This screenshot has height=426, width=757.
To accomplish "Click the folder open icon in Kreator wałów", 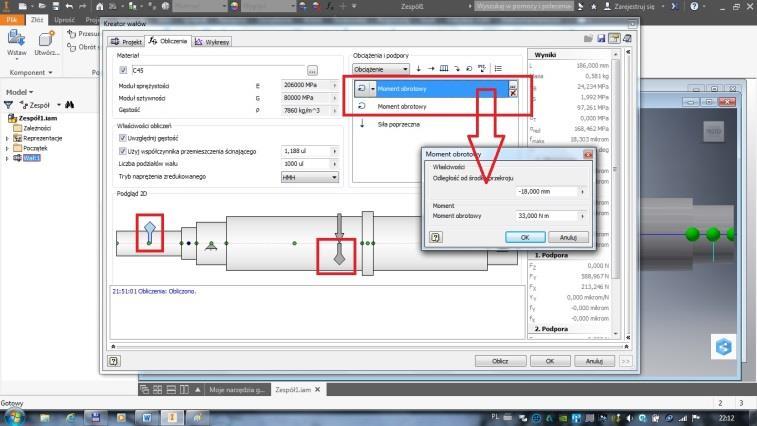I will 588,39.
